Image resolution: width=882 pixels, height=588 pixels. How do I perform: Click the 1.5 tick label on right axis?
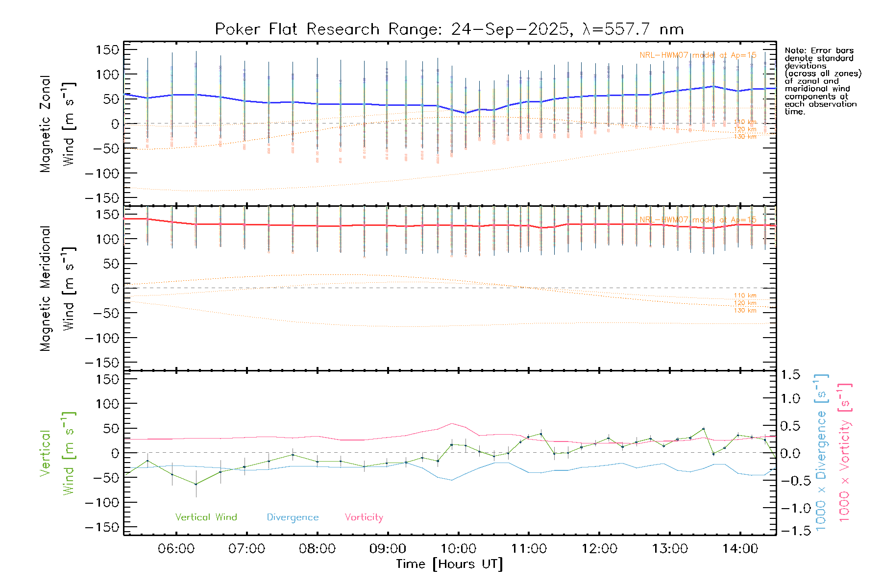[x=790, y=375]
